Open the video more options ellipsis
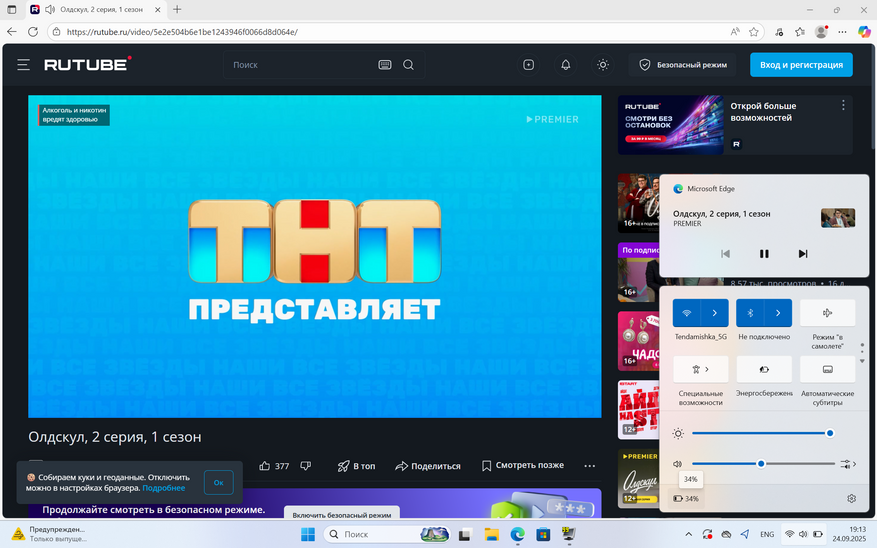 [590, 466]
